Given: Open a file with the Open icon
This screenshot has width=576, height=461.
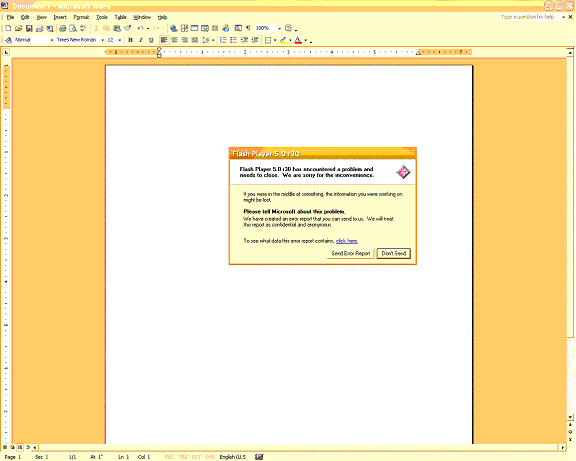Looking at the screenshot, I should click(x=18, y=28).
